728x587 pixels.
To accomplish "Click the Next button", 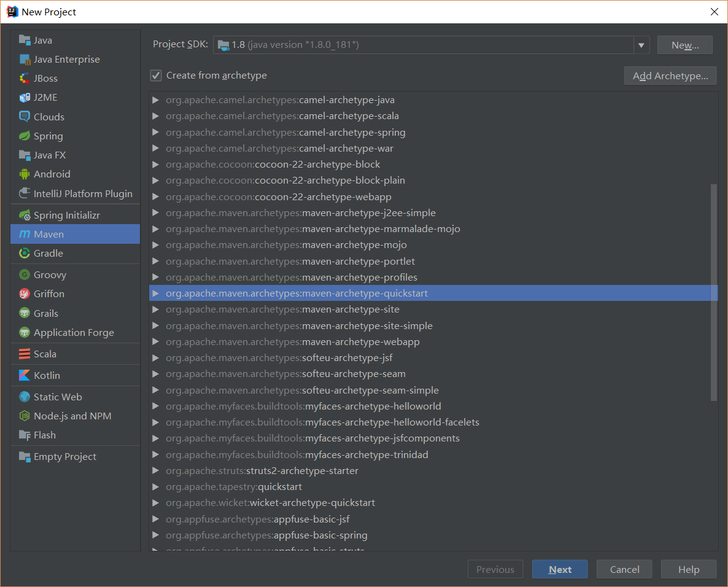I will 560,569.
